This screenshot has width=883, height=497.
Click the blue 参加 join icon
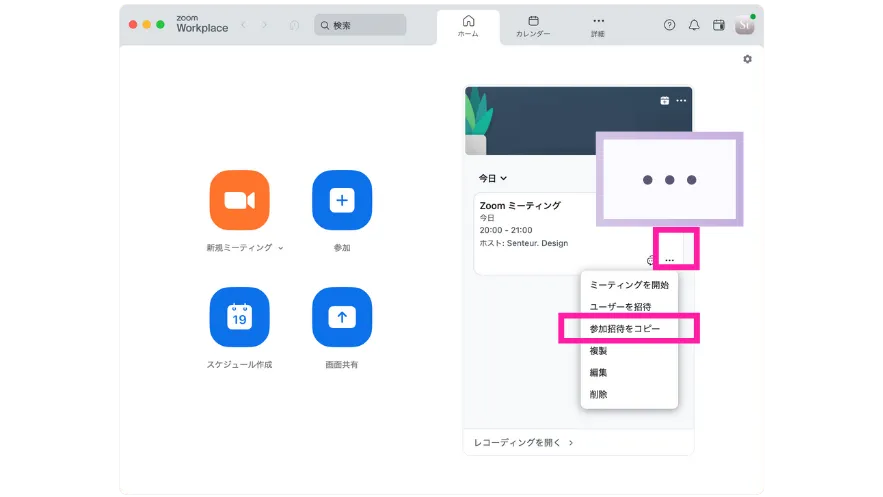pyautogui.click(x=342, y=200)
